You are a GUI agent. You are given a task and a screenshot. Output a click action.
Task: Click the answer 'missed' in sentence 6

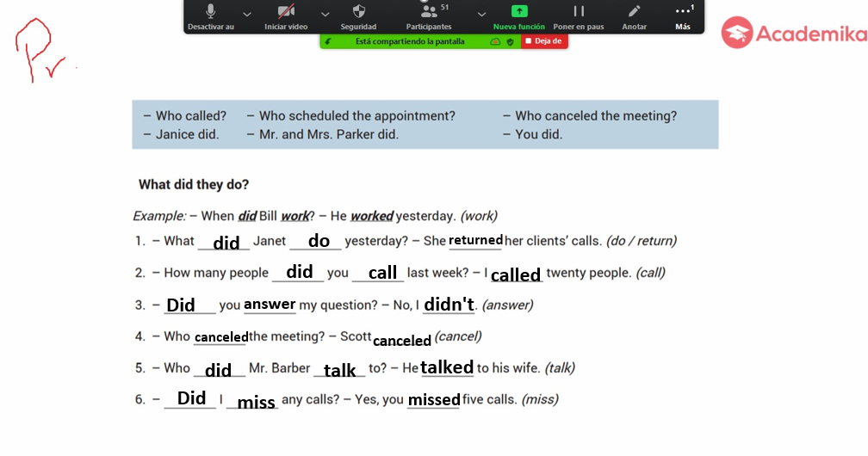click(434, 399)
